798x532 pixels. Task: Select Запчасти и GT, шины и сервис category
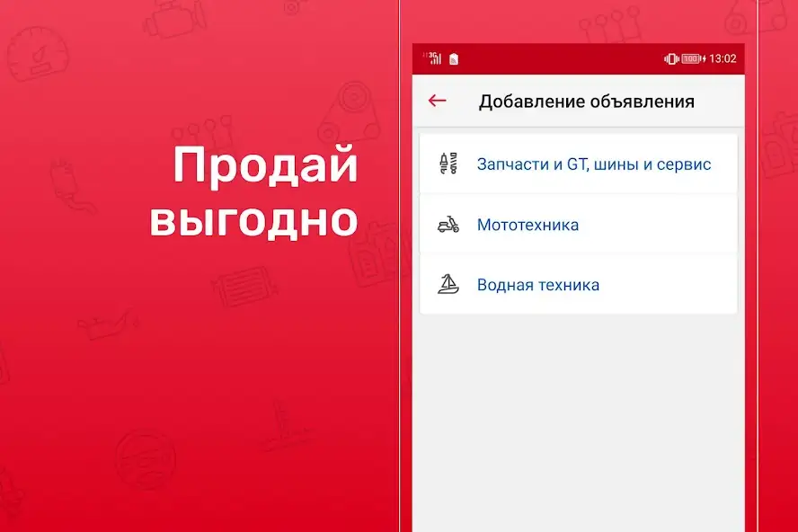[x=594, y=164]
